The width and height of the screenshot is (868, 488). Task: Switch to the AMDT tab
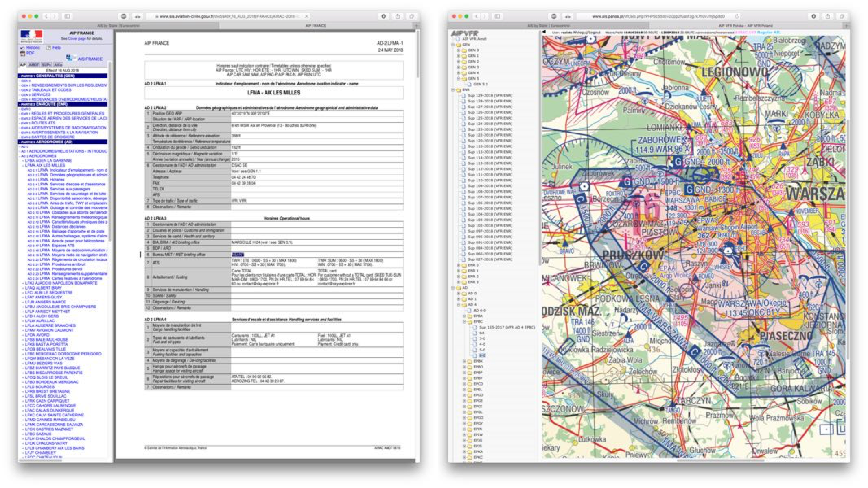pos(34,65)
